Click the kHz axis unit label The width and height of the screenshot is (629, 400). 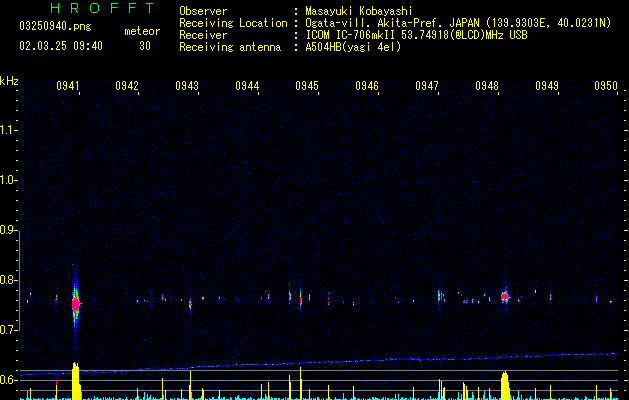point(9,81)
